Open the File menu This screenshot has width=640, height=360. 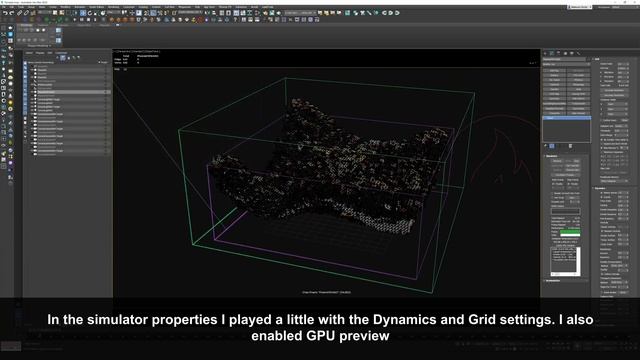[3, 7]
